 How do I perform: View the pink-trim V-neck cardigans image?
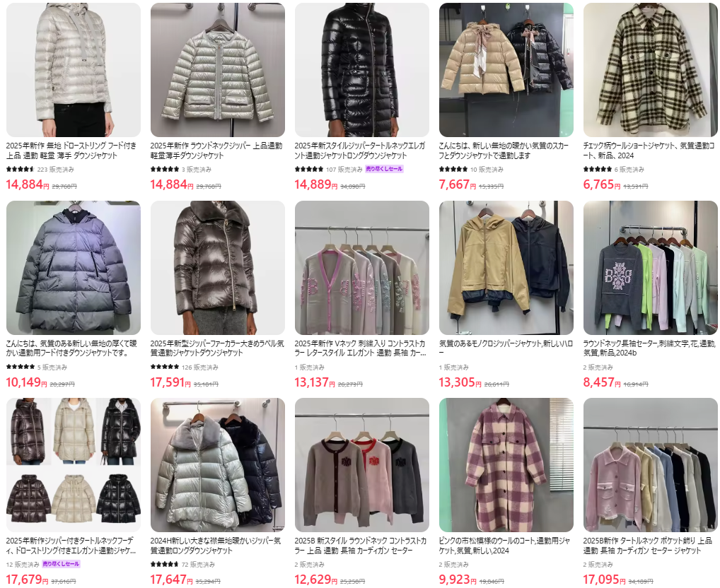coord(362,267)
